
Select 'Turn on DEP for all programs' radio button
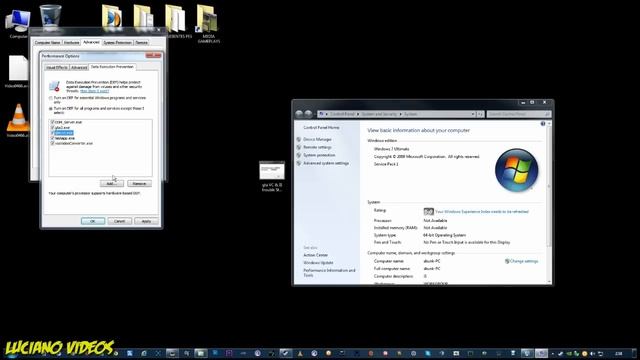pyautogui.click(x=51, y=109)
